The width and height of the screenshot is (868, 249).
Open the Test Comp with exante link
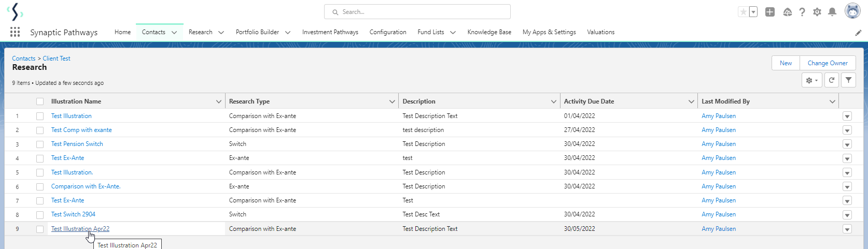click(81, 130)
